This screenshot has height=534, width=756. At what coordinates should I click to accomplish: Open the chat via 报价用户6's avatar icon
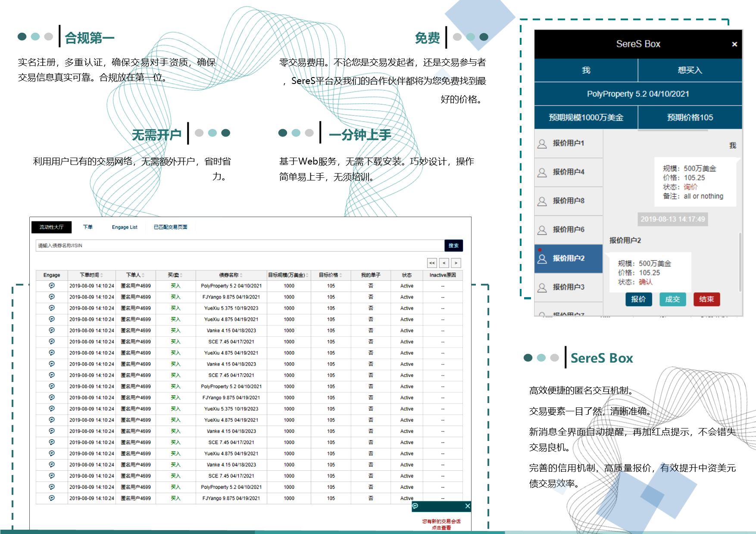coord(542,230)
